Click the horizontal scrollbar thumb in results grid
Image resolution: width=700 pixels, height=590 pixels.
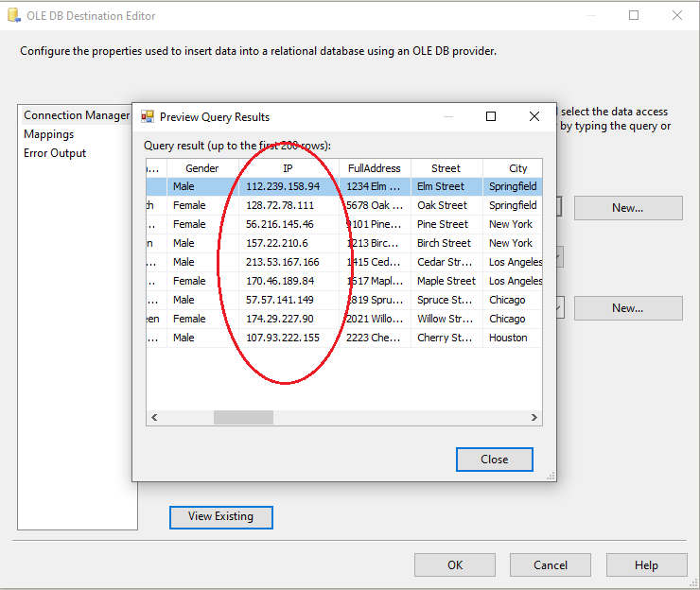[244, 417]
